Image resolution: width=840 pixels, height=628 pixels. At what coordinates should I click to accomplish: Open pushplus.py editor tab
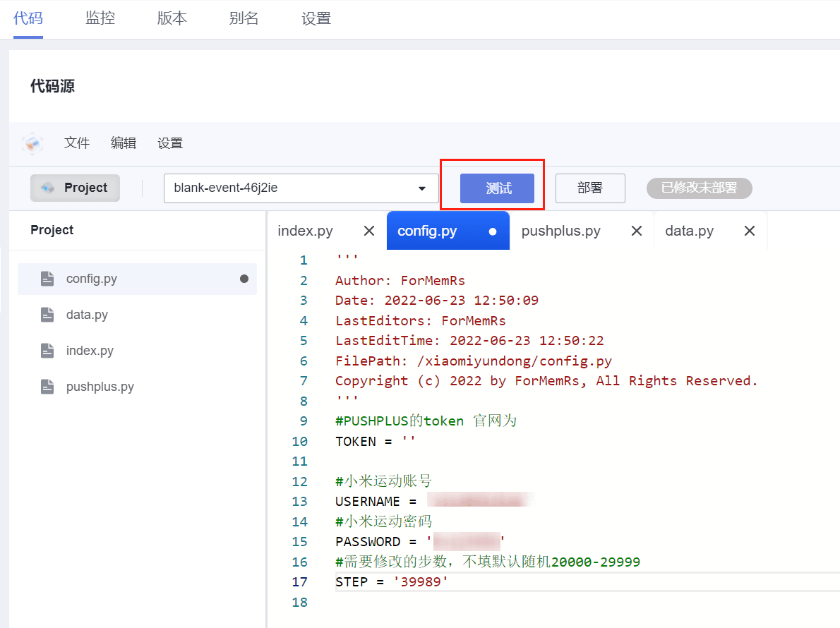pyautogui.click(x=560, y=231)
